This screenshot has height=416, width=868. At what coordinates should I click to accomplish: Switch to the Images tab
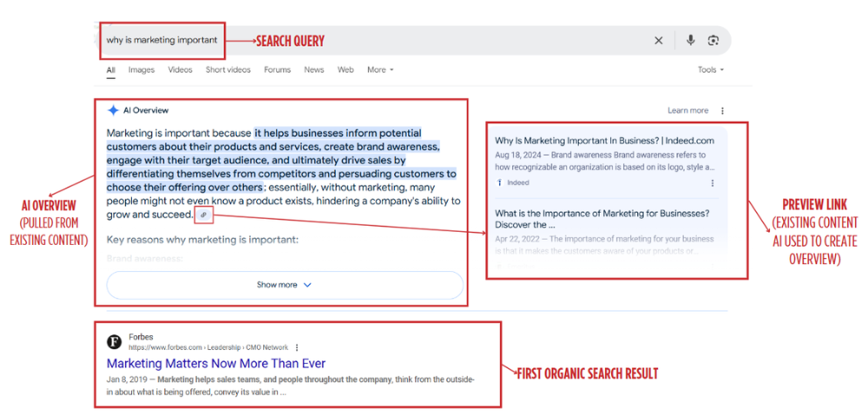(x=141, y=70)
